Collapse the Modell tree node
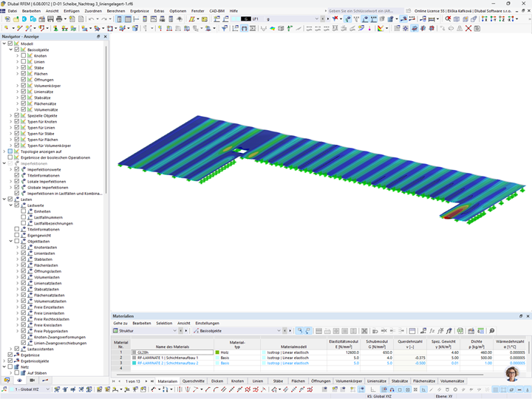The height and width of the screenshot is (399, 532). pyautogui.click(x=4, y=44)
